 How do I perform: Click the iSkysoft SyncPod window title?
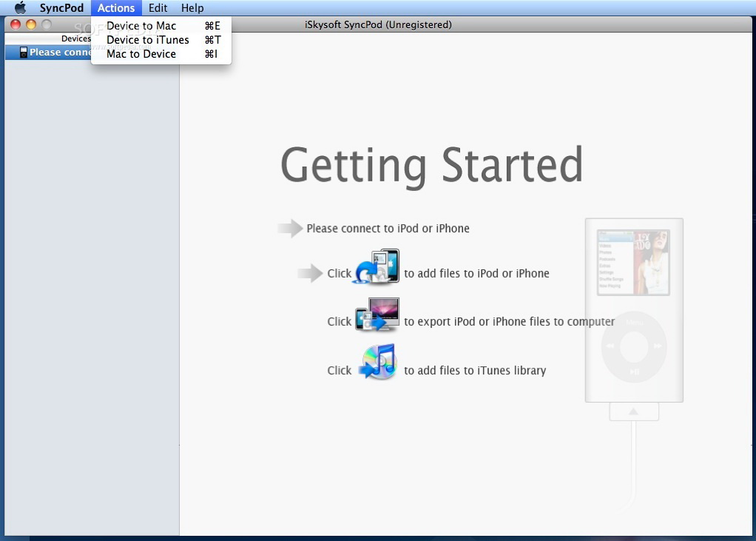coord(378,24)
